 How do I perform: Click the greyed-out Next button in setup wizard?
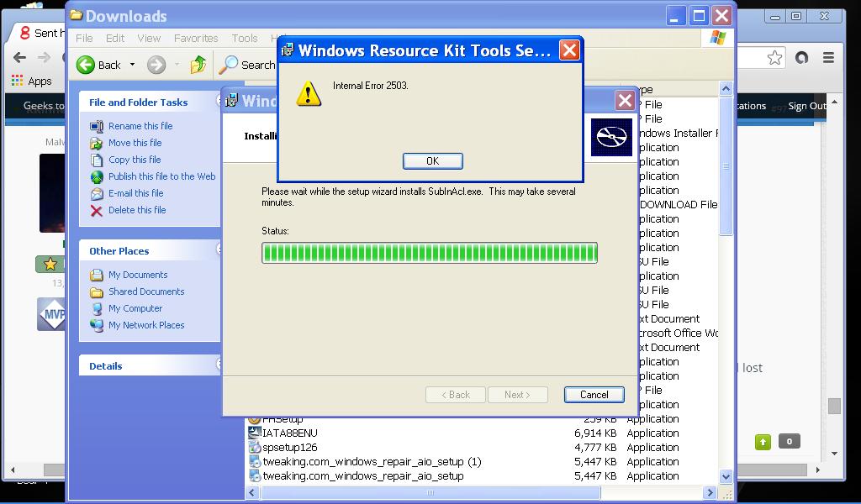click(x=517, y=395)
